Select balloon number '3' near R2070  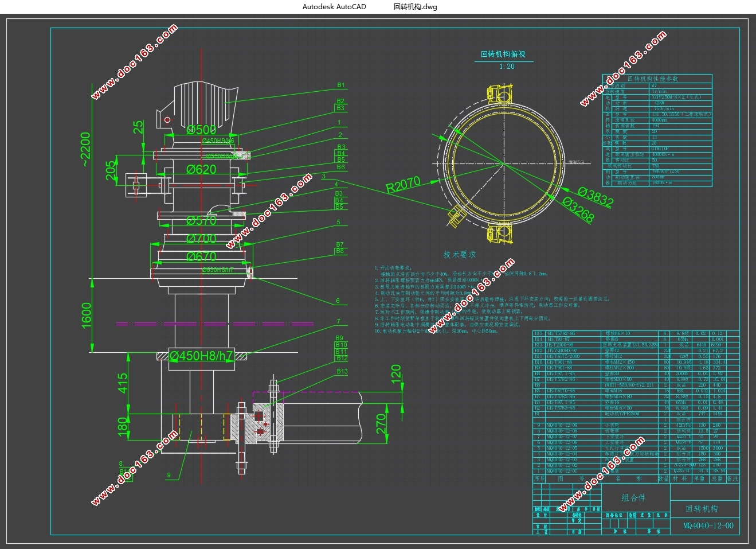[323, 176]
